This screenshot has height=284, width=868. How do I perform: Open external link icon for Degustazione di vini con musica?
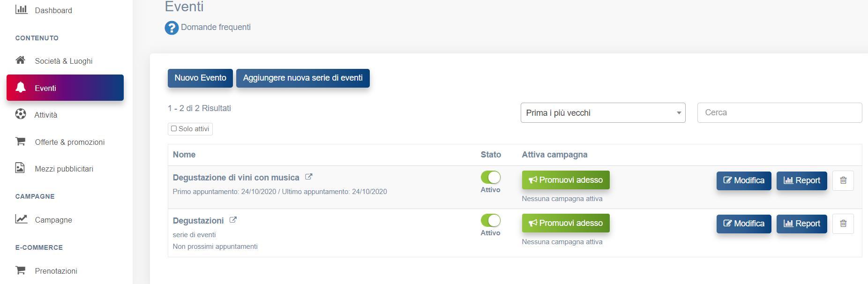[x=309, y=177]
